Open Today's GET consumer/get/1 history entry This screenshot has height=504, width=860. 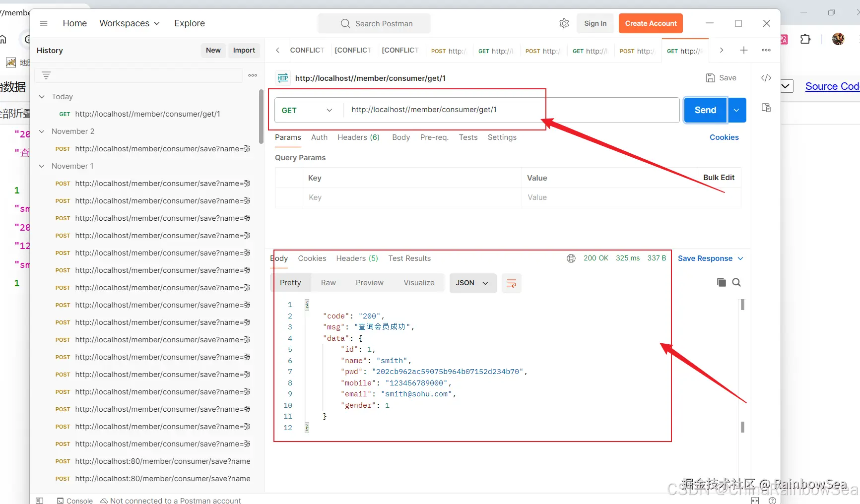click(147, 114)
